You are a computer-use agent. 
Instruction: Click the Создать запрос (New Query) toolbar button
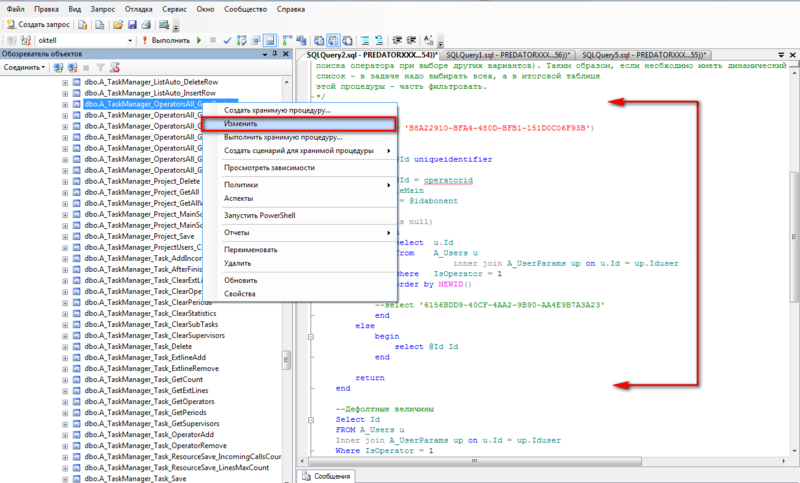click(41, 23)
